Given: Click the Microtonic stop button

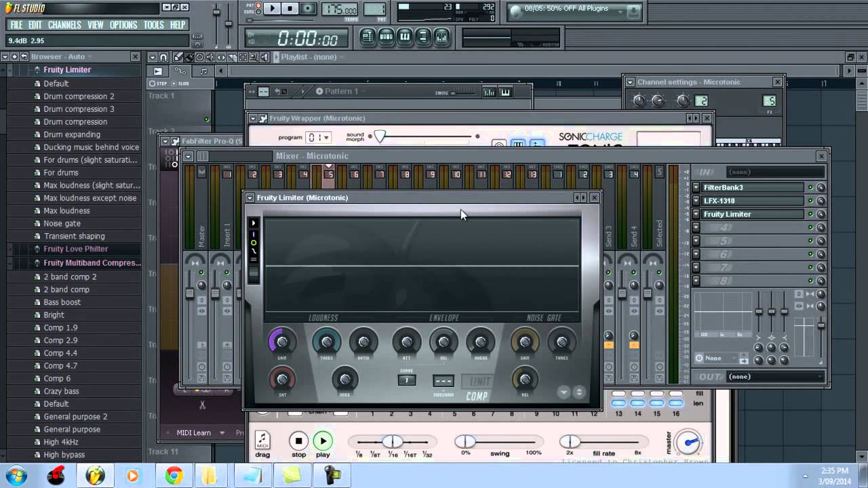Looking at the screenshot, I should [x=298, y=441].
